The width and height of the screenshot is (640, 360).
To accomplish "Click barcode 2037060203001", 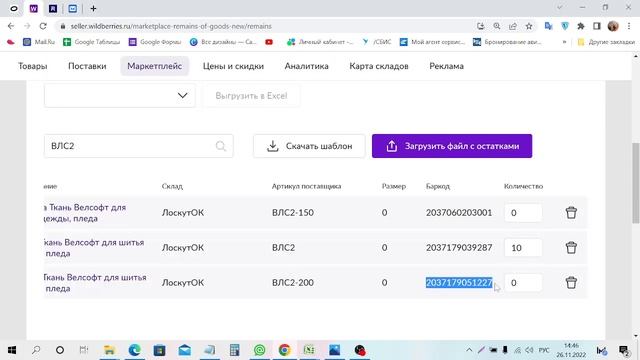I will (x=459, y=213).
